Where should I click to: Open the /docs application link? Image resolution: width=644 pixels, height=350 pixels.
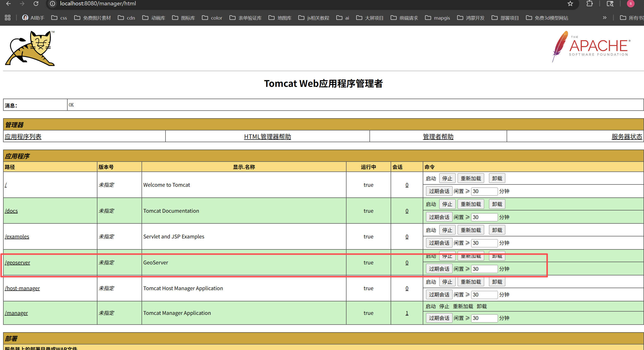tap(11, 211)
